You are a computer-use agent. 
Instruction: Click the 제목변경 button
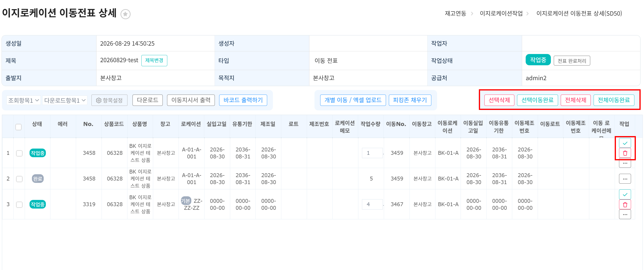(154, 60)
